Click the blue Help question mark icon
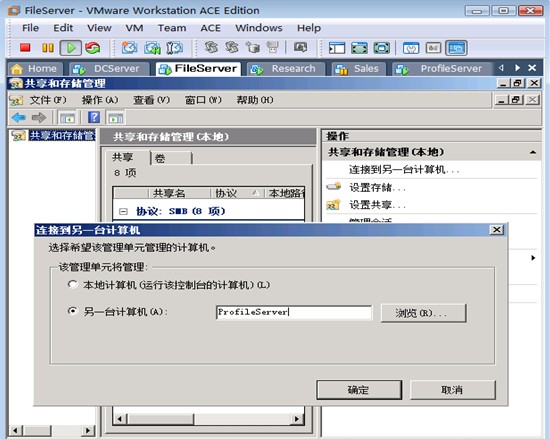This screenshot has height=439, width=550. pos(94,117)
